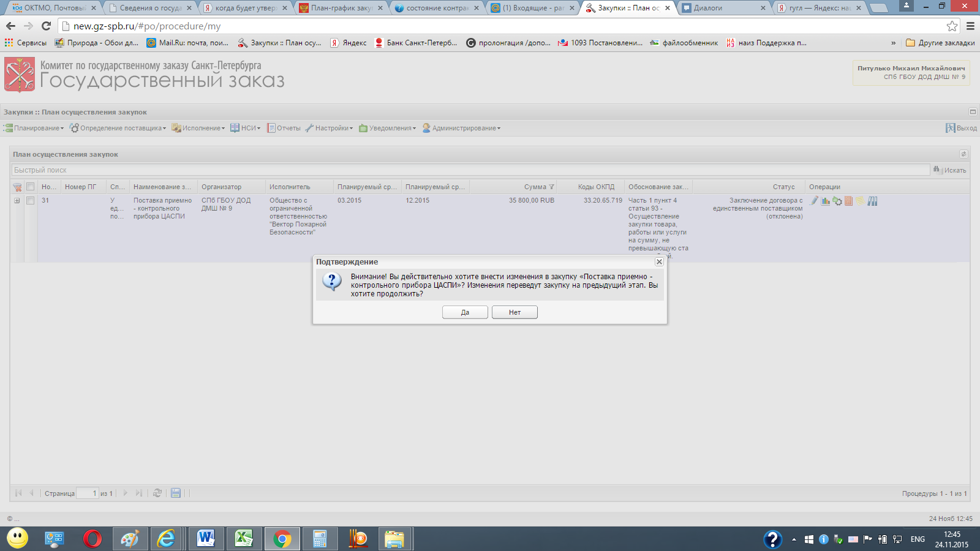Viewport: 980px width, 551px height.
Task: Click the pencil edit icon in the Операции column
Action: 814,201
